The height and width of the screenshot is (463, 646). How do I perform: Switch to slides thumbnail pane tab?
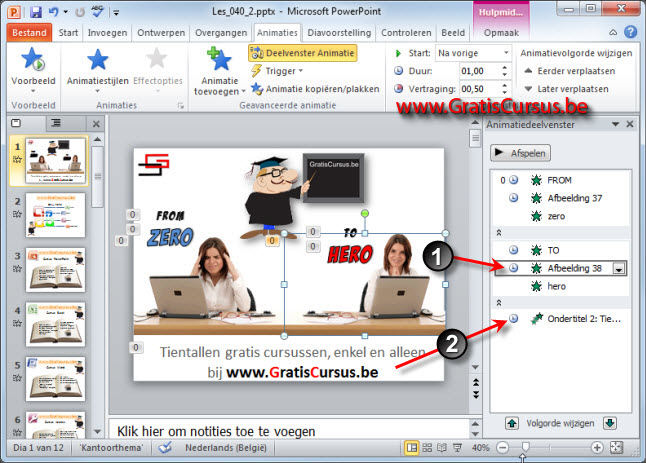tap(16, 123)
